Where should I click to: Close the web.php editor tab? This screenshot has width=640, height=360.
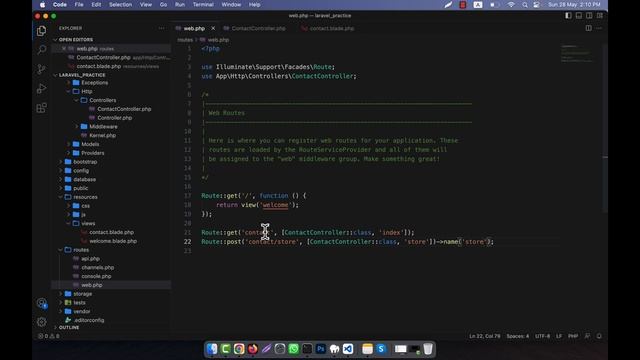213,29
